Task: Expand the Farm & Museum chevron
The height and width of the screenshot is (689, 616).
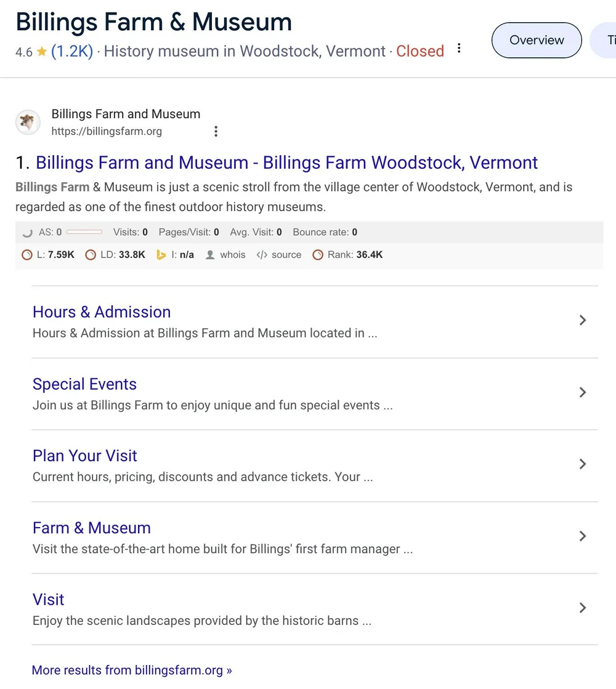Action: [582, 536]
